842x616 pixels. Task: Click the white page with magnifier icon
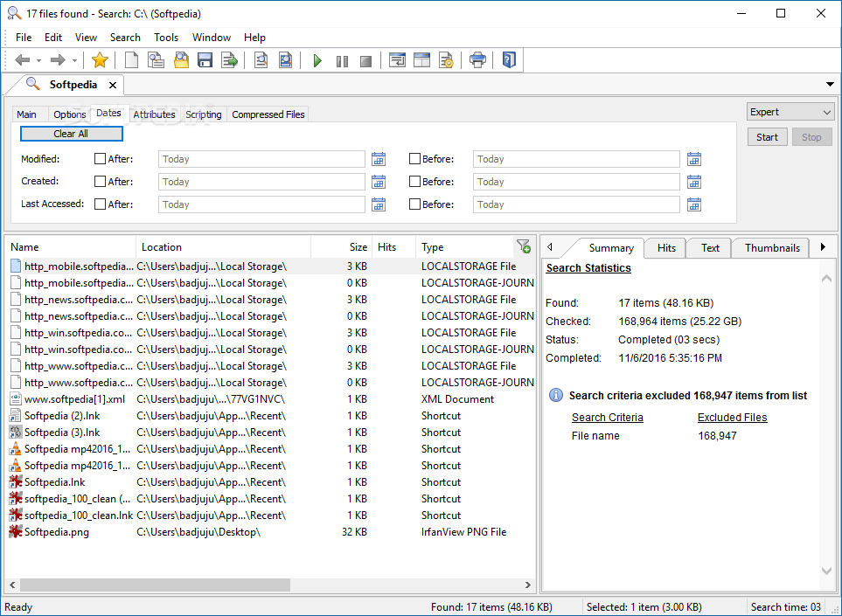(x=261, y=60)
